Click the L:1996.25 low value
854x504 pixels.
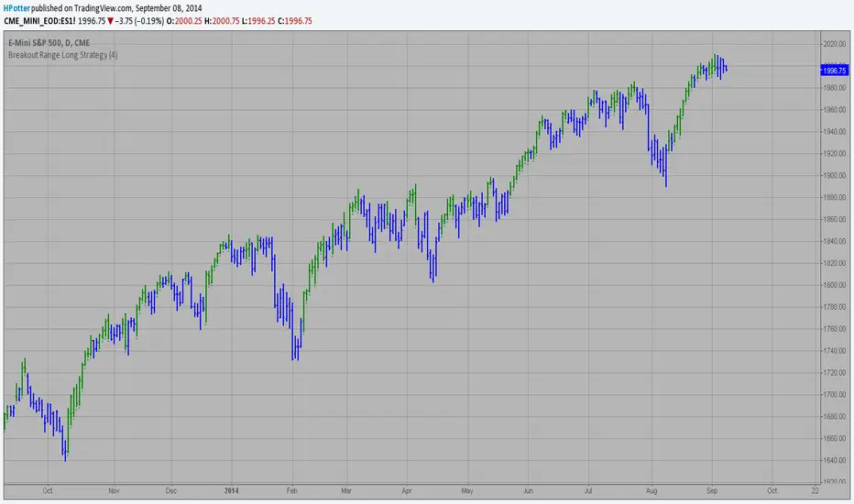pos(258,21)
